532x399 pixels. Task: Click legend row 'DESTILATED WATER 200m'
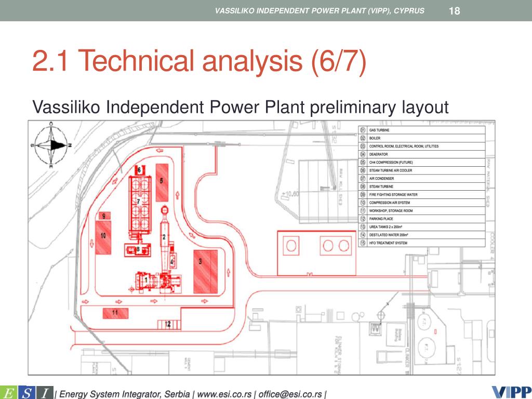pyautogui.click(x=422, y=235)
